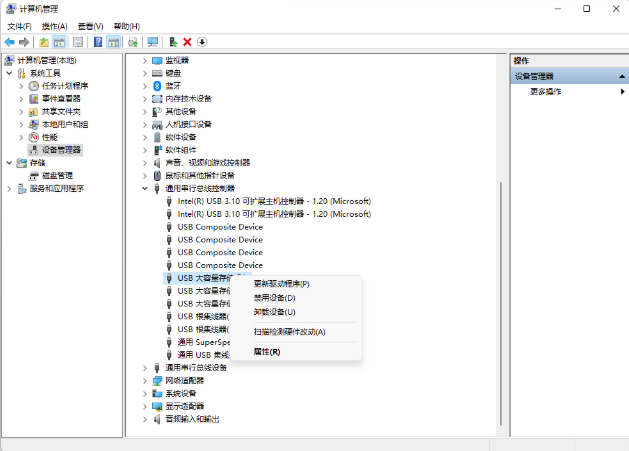This screenshot has width=629, height=451.
Task: Select 卸载设备(U) in context menu
Action: [x=274, y=312]
